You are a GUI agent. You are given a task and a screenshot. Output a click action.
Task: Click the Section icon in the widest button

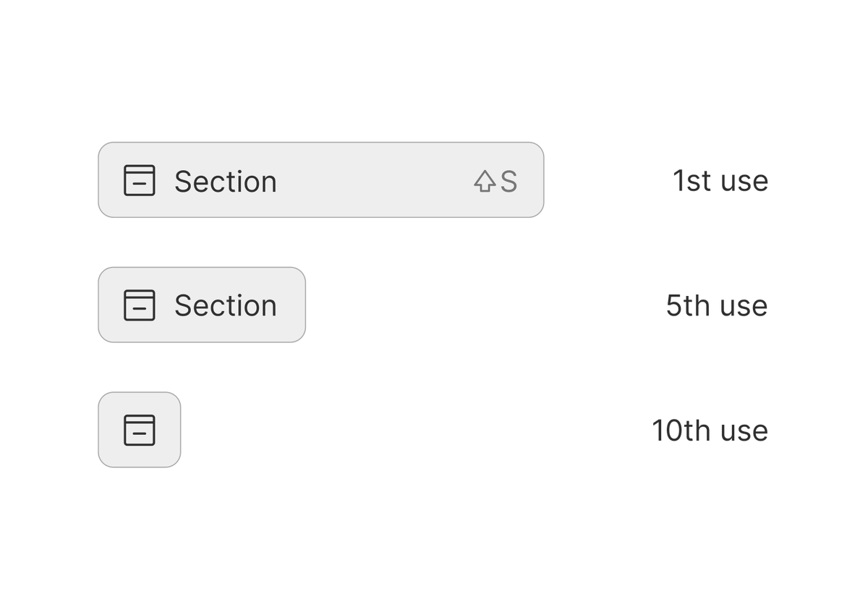tap(140, 180)
